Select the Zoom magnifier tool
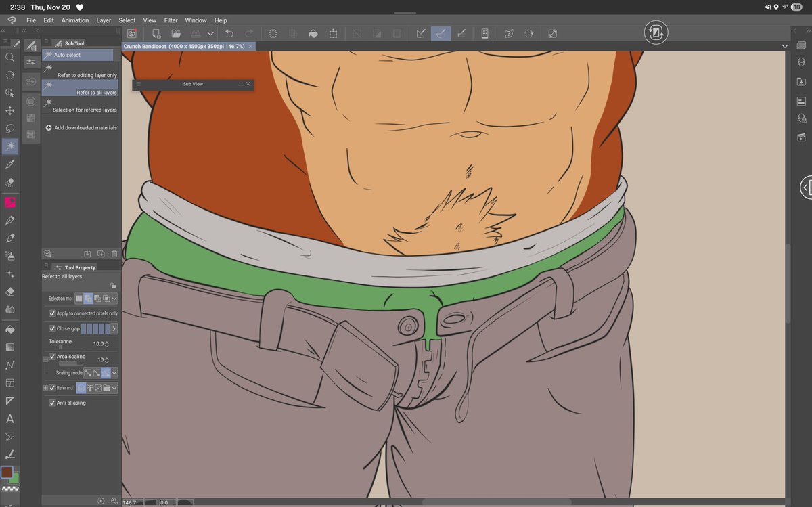The height and width of the screenshot is (507, 812). (9, 58)
